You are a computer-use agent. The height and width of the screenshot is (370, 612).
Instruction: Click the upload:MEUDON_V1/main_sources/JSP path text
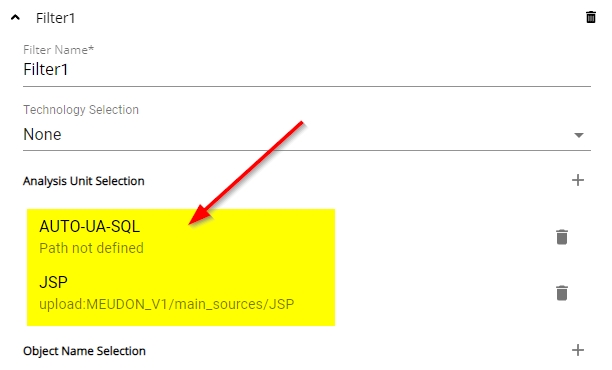coord(167,304)
